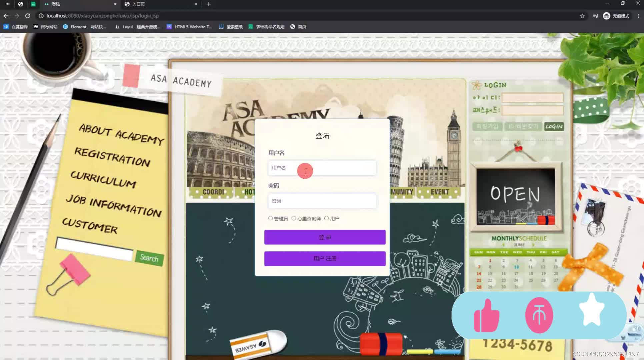Image resolution: width=644 pixels, height=360 pixels.
Task: Open the reading list icon in toolbar
Action: tap(595, 16)
